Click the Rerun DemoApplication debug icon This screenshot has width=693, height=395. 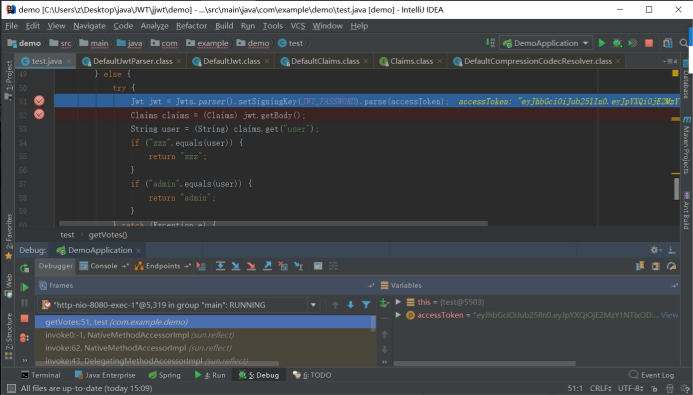tap(24, 268)
